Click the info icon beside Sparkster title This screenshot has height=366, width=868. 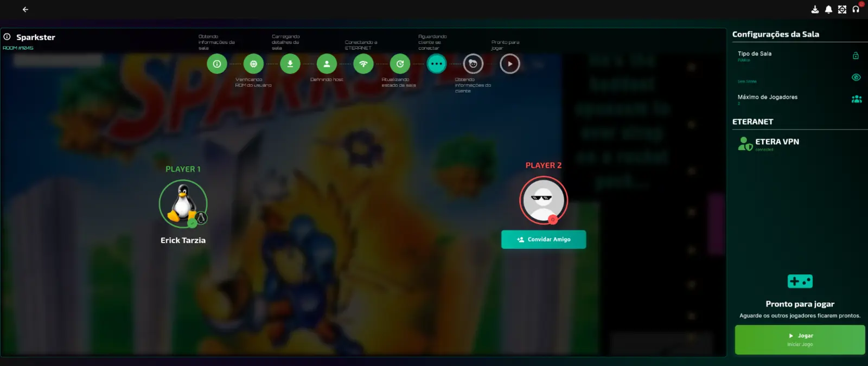click(7, 37)
